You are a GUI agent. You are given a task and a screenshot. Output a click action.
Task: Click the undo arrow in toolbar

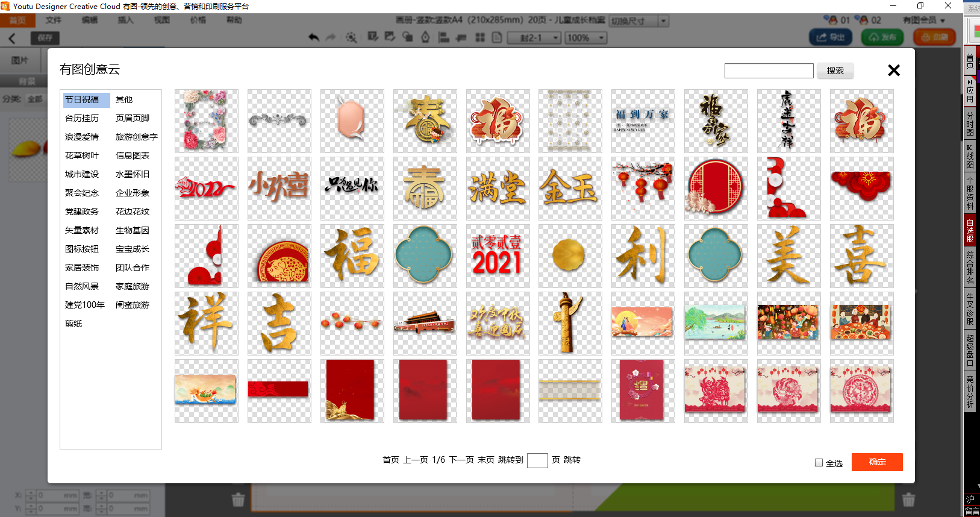(314, 37)
